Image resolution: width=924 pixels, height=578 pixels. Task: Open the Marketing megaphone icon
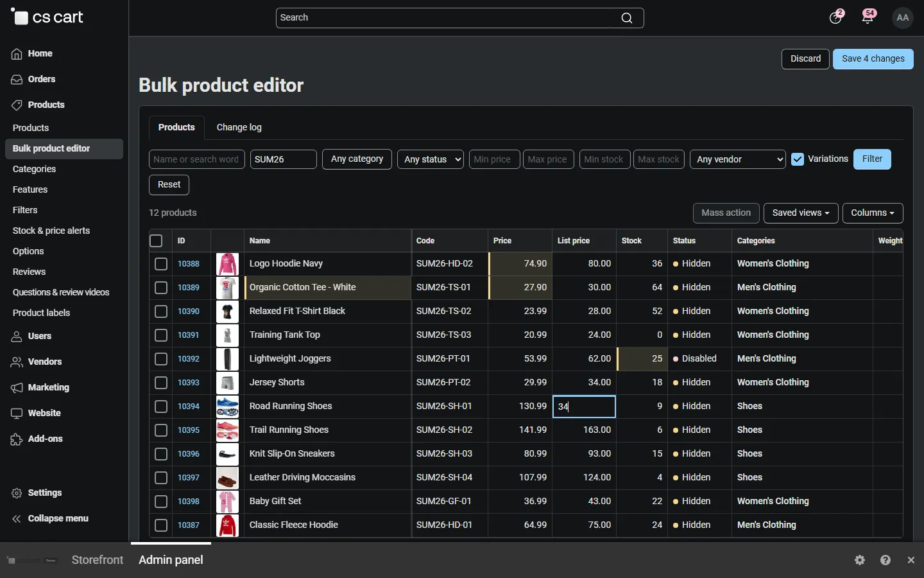click(17, 388)
